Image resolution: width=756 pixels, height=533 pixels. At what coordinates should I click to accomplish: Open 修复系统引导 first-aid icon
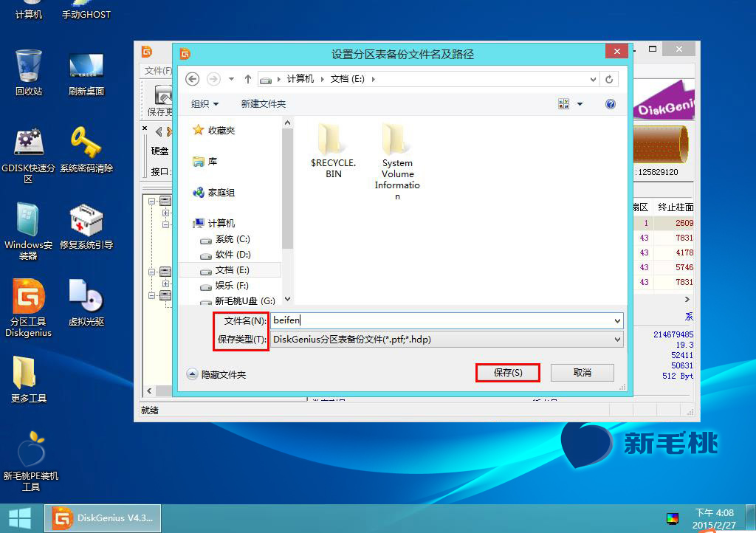click(86, 227)
